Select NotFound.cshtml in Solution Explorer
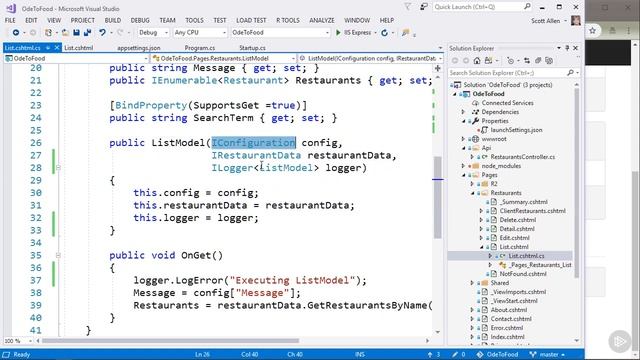640x360 pixels. coord(523,274)
